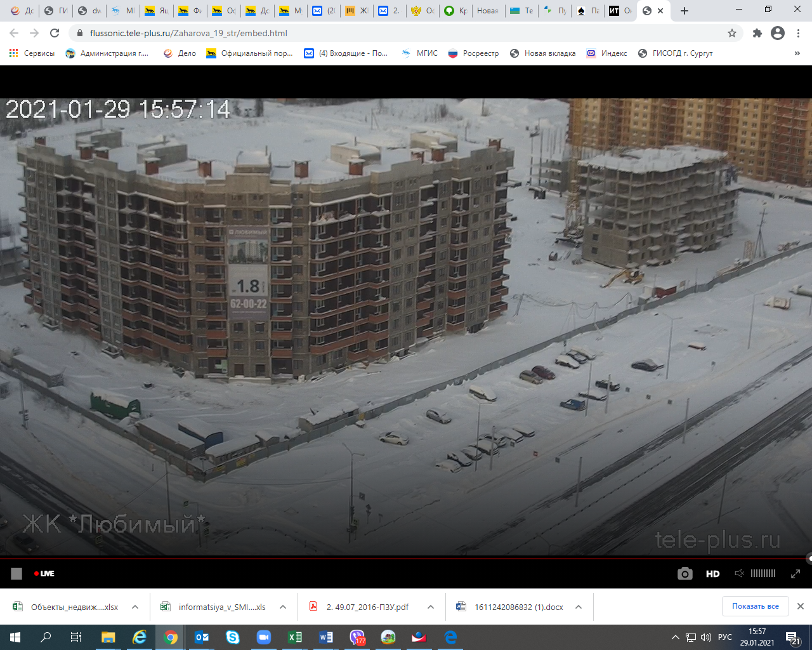The image size is (812, 650).
Task: Open the Росреестр bookmark
Action: [473, 53]
